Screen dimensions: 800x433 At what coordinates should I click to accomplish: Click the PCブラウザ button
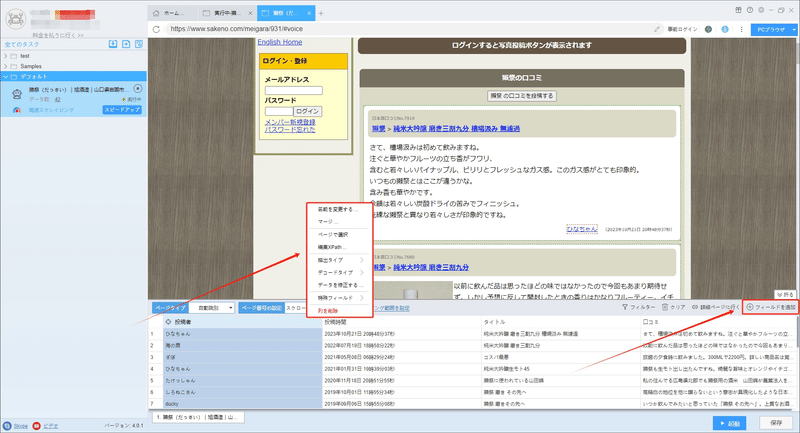click(770, 30)
